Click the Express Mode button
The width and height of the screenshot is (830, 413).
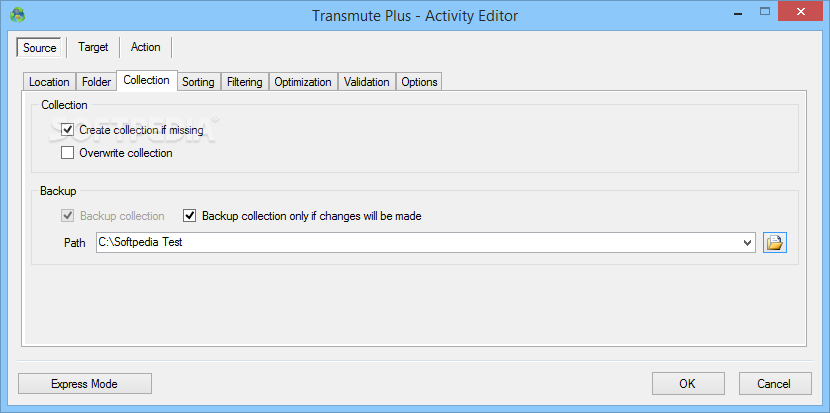(x=85, y=384)
